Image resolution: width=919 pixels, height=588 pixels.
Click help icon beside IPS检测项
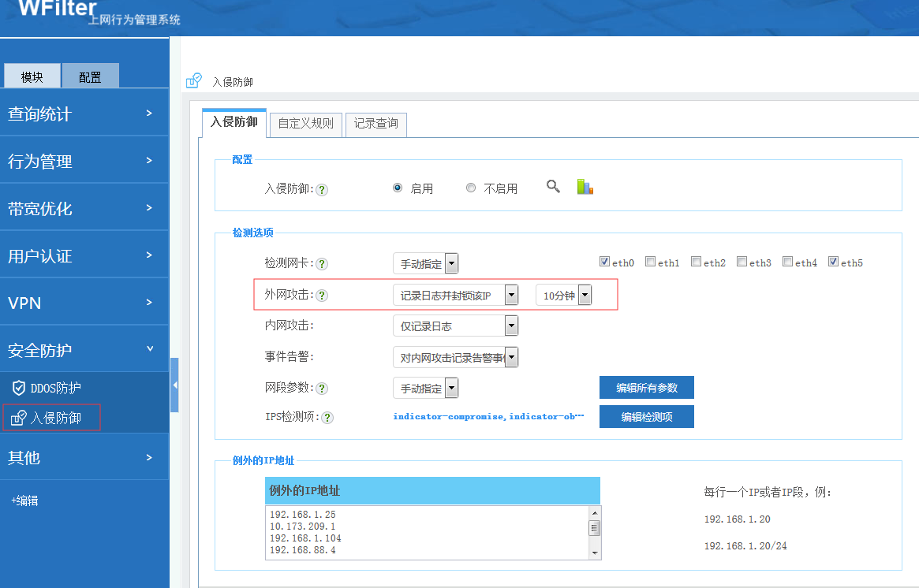coord(327,418)
